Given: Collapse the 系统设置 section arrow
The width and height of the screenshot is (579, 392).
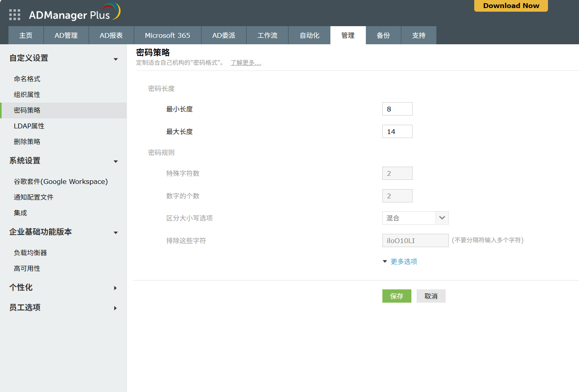Looking at the screenshot, I should point(116,161).
